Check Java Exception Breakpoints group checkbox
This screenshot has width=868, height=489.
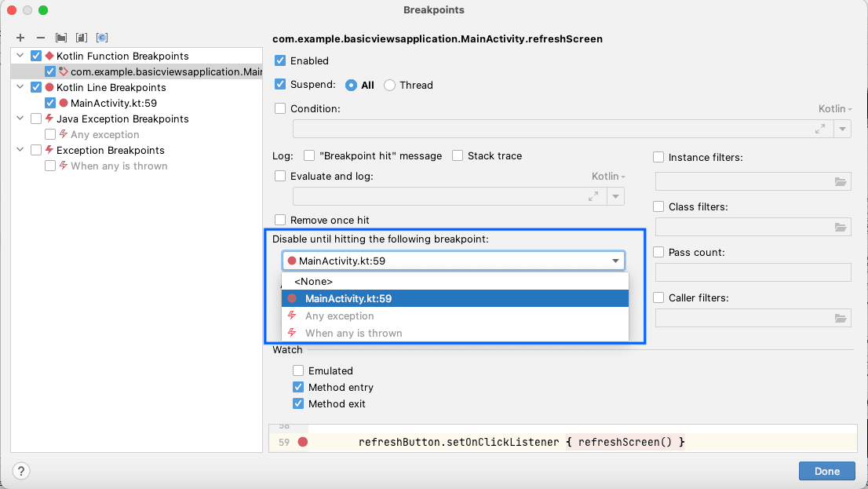(36, 119)
